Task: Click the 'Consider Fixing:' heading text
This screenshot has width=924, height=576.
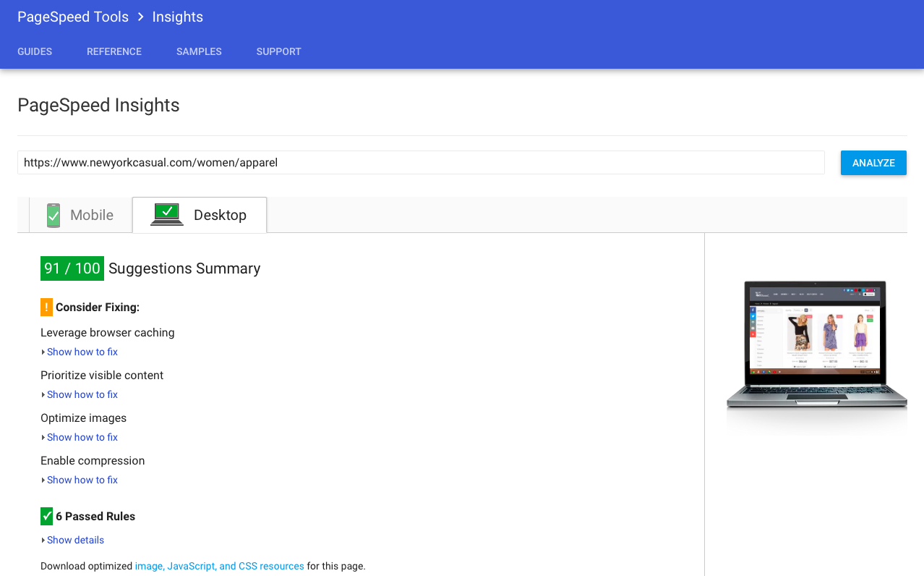Action: (x=98, y=308)
